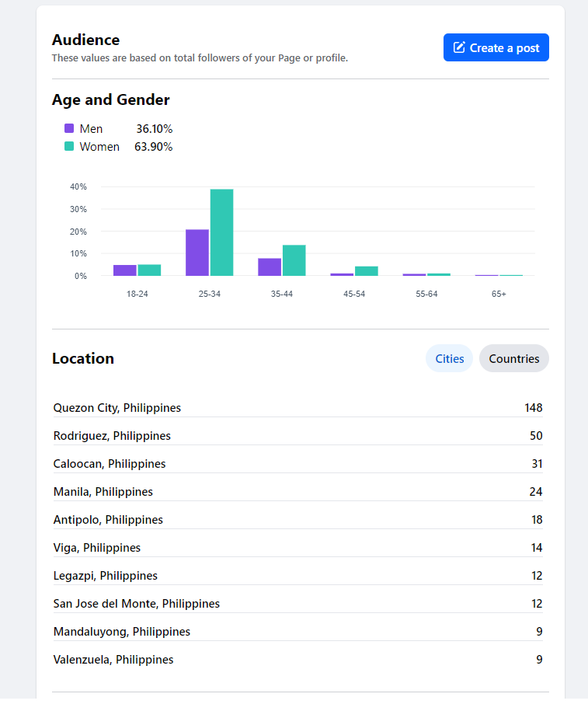Click the pencil icon in Create a post

coord(459,47)
